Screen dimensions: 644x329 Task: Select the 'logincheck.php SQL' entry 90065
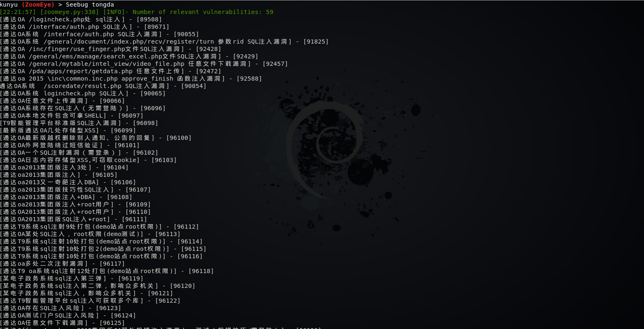coord(83,93)
